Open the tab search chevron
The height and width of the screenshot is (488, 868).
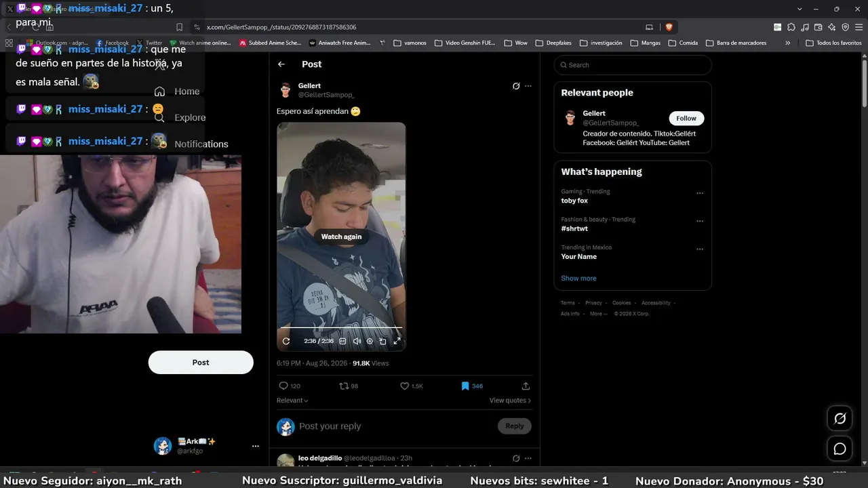(x=800, y=9)
